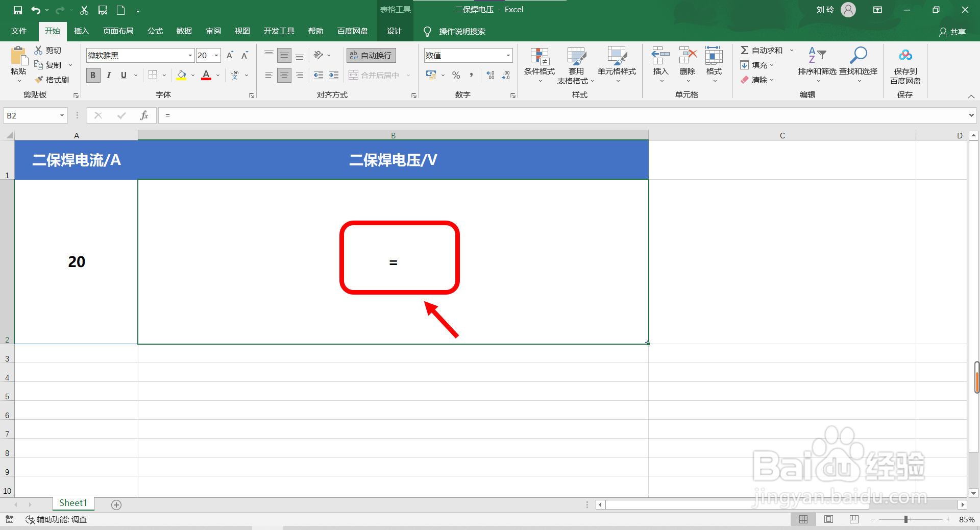Viewport: 980px width, 530px height.
Task: Switch to the 插入 Insert tab
Action: pos(82,31)
